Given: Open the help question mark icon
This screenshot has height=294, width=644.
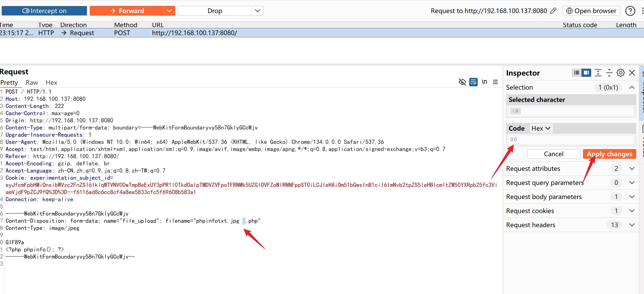Looking at the screenshot, I should tap(630, 11).
